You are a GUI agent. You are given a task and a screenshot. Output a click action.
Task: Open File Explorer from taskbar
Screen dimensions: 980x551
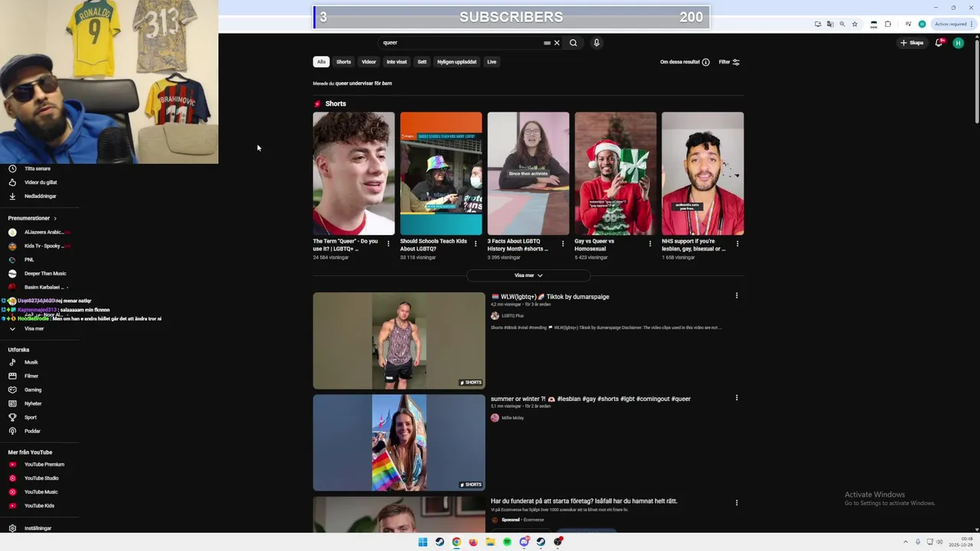[x=490, y=542]
